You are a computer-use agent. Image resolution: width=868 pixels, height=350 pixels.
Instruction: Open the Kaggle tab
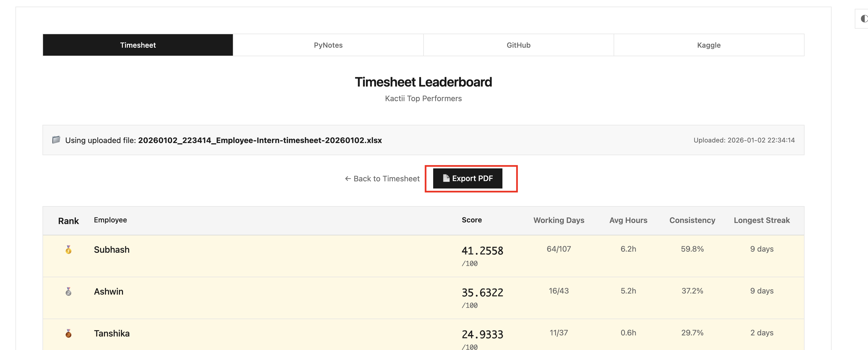[x=709, y=45]
